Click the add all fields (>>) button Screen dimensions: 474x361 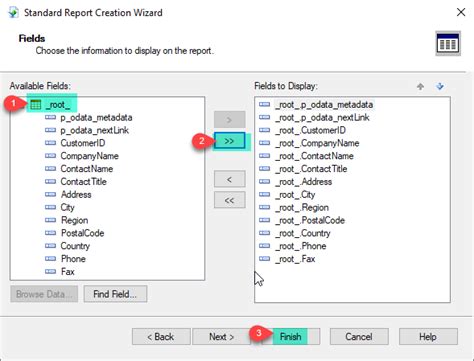pos(229,141)
